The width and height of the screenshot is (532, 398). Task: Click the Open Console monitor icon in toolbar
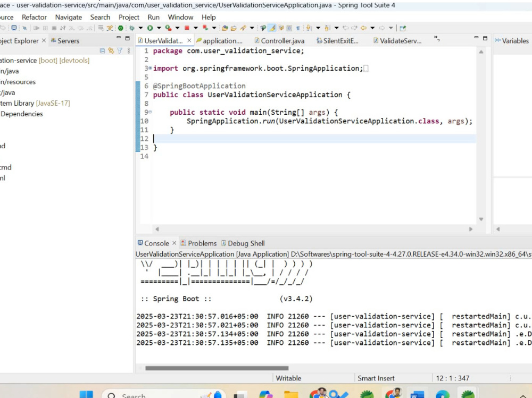[14, 28]
